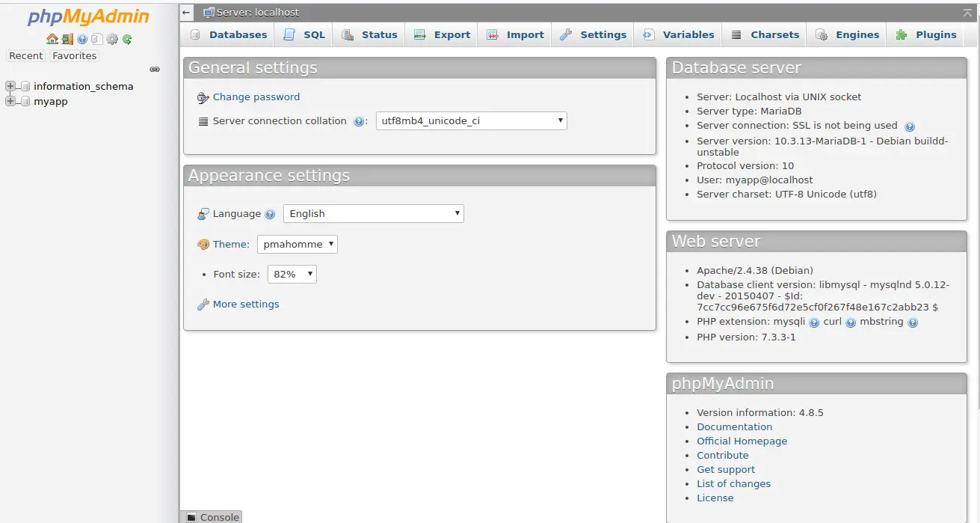Open the Charsets tab
Image resolution: width=980 pixels, height=523 pixels.
765,34
